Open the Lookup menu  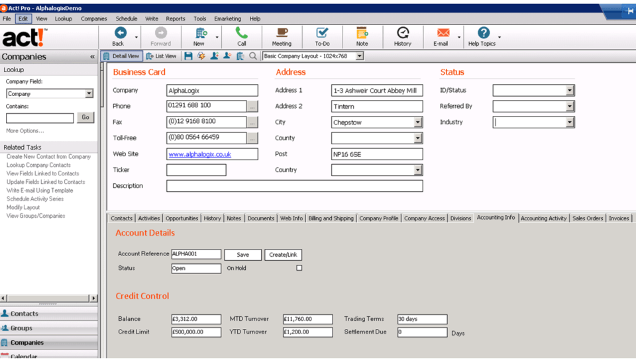(64, 19)
